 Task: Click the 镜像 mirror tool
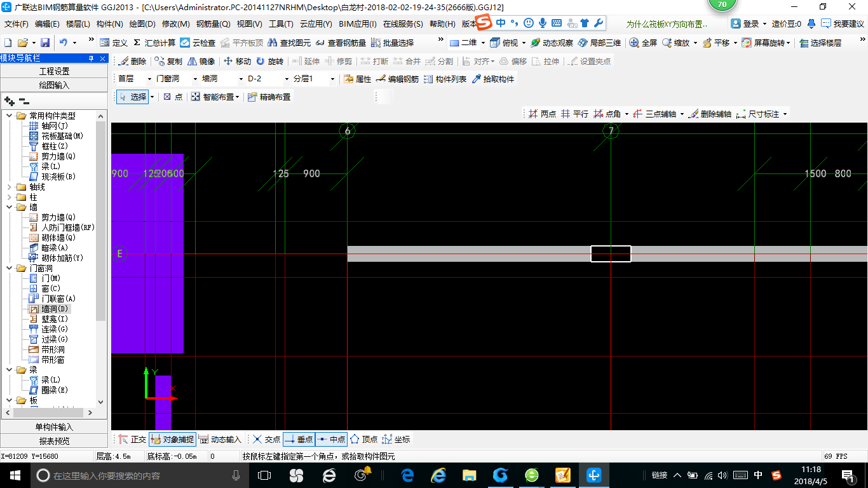(x=201, y=62)
